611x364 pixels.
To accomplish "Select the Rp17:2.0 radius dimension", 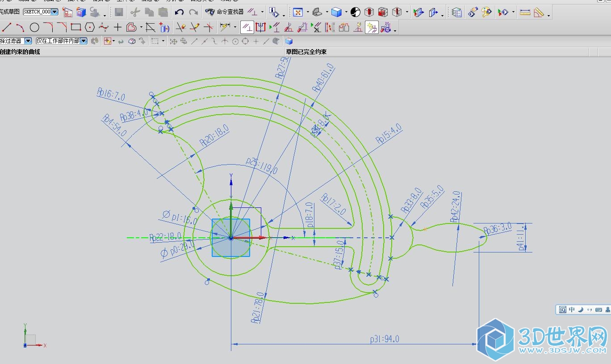I will tap(334, 204).
